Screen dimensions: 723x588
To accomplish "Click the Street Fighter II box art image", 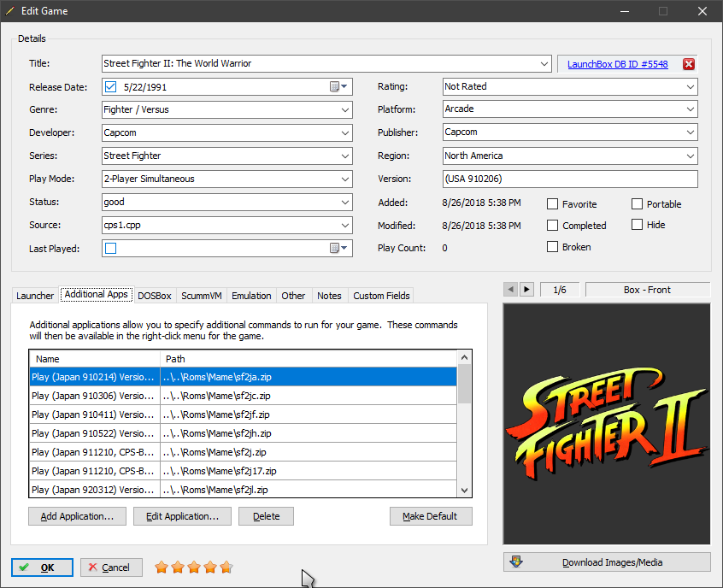I will [x=607, y=423].
